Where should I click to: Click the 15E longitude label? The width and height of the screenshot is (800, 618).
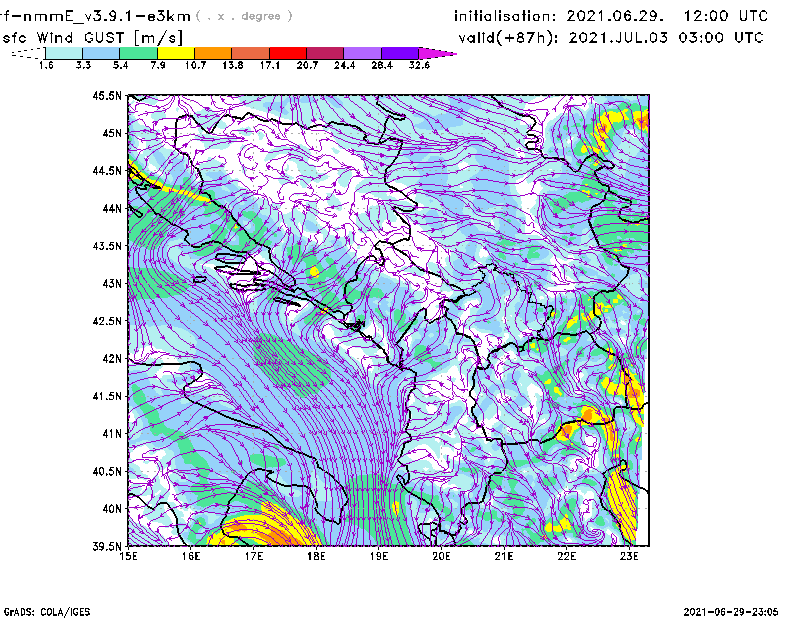(x=128, y=556)
